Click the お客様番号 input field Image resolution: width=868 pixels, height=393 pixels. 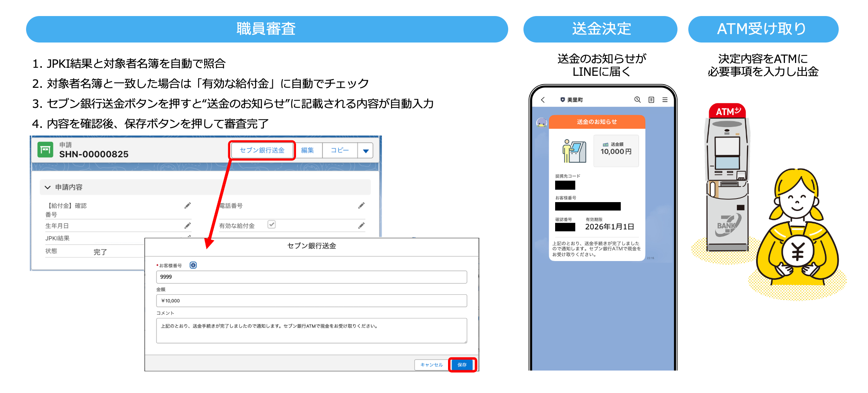(x=312, y=277)
